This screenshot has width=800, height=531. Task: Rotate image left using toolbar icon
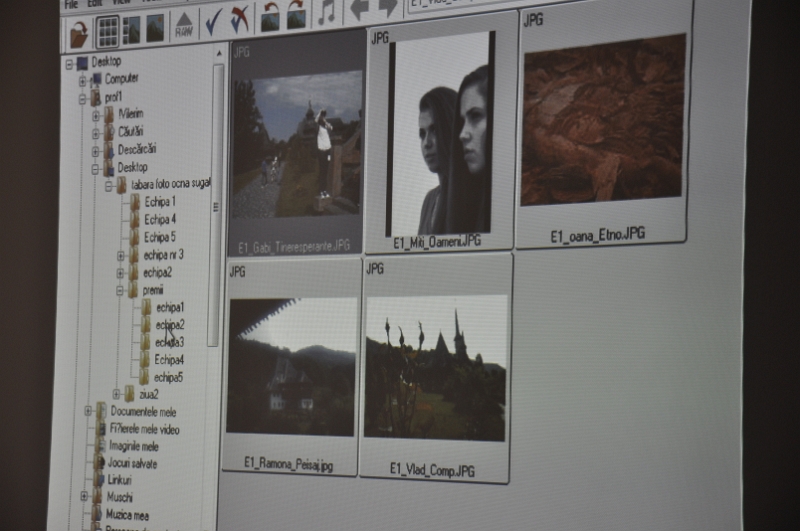click(270, 17)
